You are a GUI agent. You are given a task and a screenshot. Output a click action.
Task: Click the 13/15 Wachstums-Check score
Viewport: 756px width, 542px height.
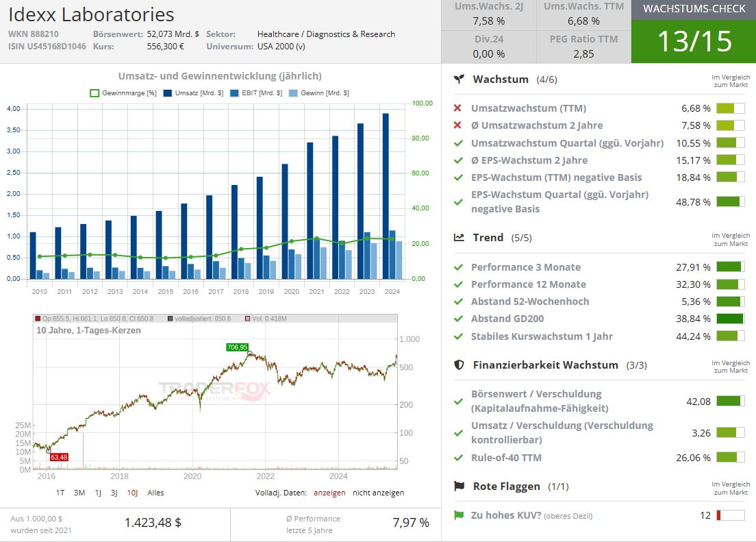694,41
